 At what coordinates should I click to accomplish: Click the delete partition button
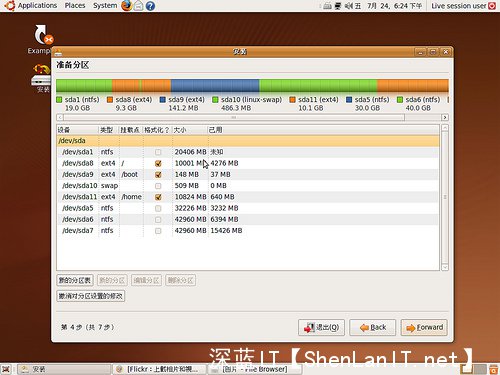(180, 280)
